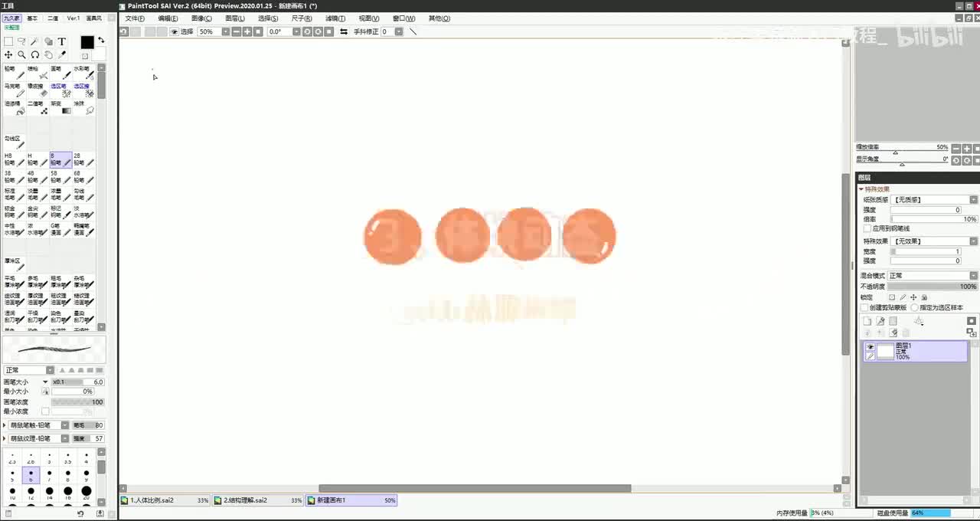The height and width of the screenshot is (521, 980).
Task: Click rotate-left button beside 显示角度 slider
Action: click(957, 160)
